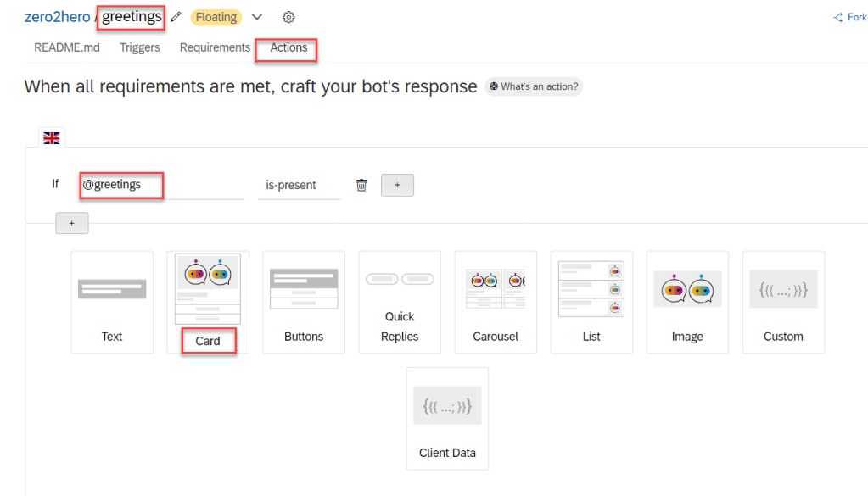Select the Client Data message type
The width and height of the screenshot is (868, 496).
tap(447, 417)
